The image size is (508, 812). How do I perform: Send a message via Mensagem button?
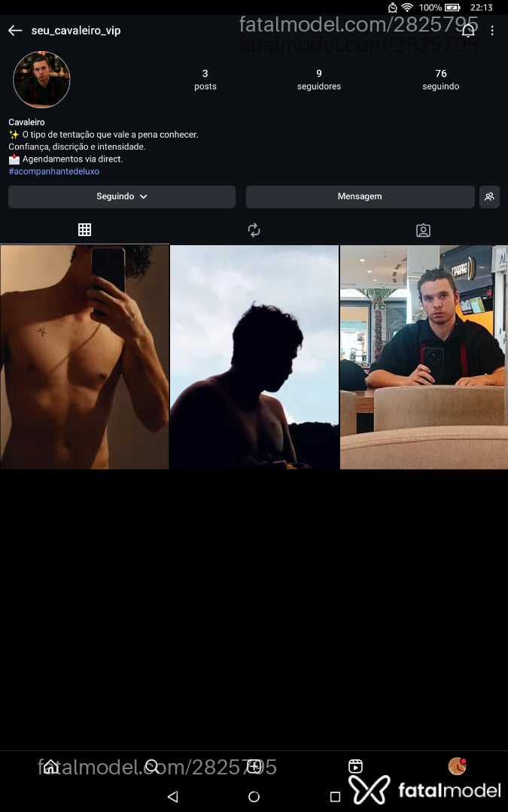coord(360,197)
